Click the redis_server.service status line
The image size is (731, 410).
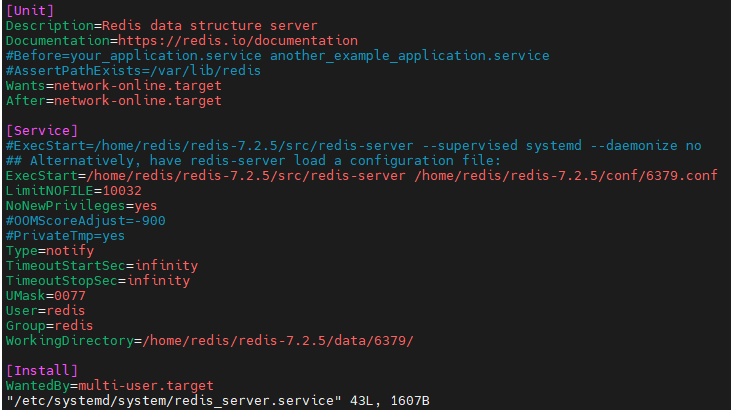click(218, 400)
